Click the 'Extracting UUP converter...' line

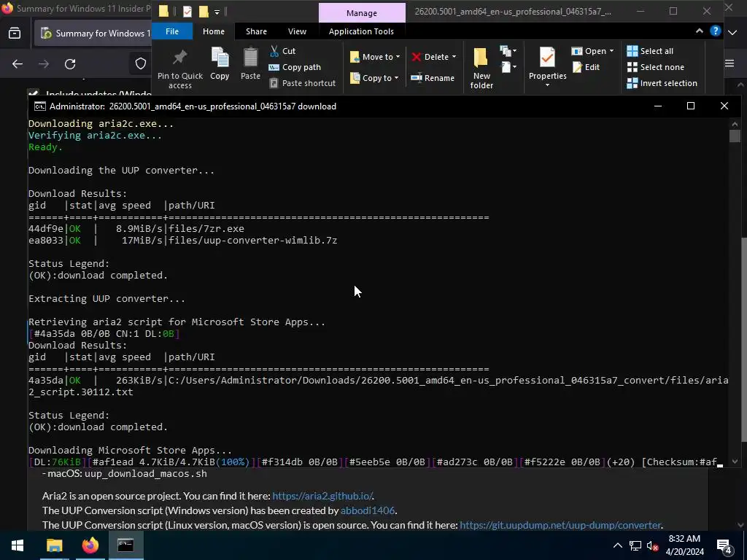coord(107,298)
